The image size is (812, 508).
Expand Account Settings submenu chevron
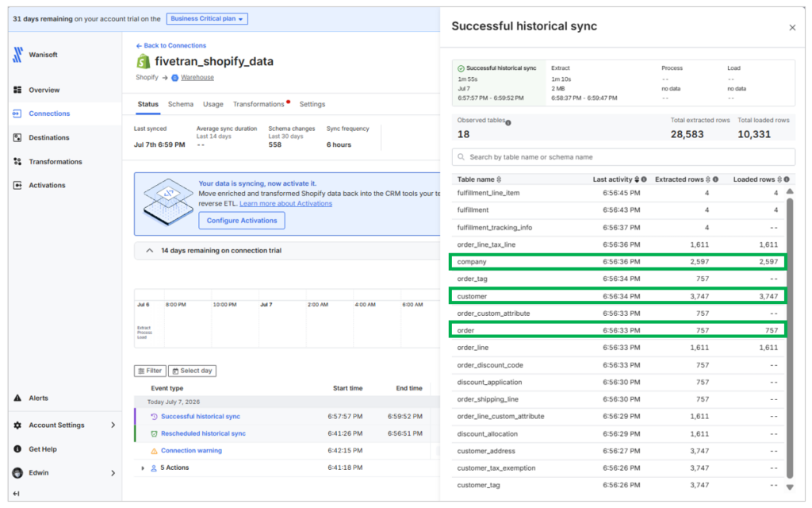113,425
